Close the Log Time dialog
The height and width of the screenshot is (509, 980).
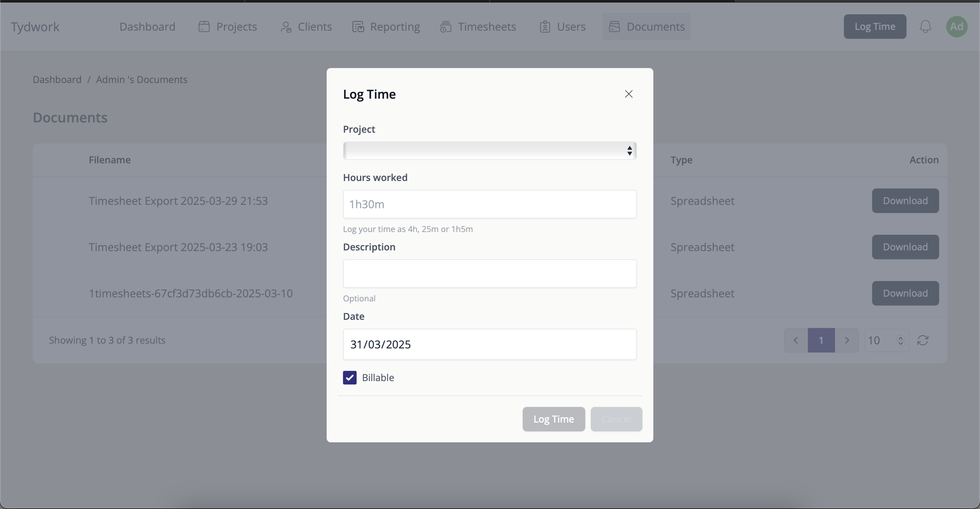point(628,94)
